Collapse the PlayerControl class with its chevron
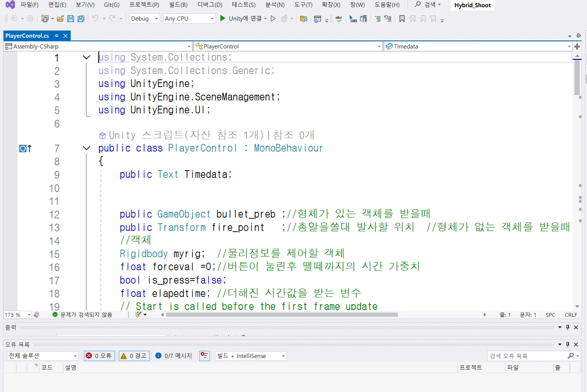The width and height of the screenshot is (587, 392). click(x=86, y=148)
